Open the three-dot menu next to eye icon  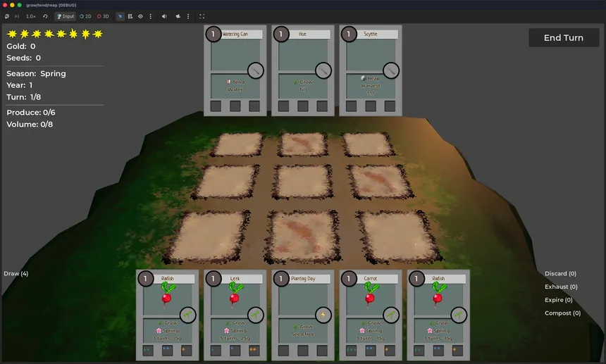coord(149,16)
